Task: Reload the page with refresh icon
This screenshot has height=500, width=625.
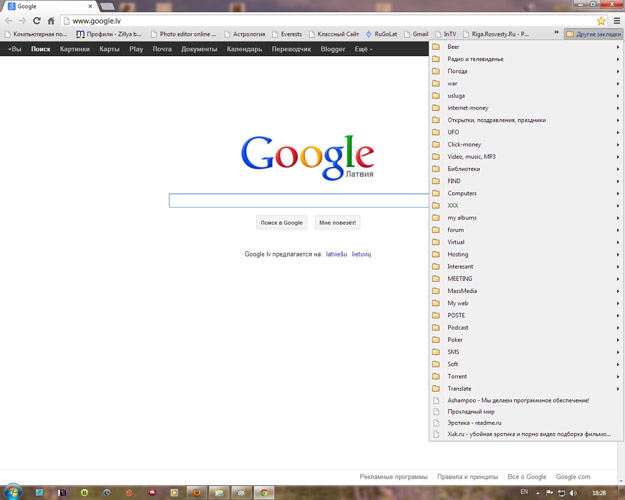Action: [37, 20]
